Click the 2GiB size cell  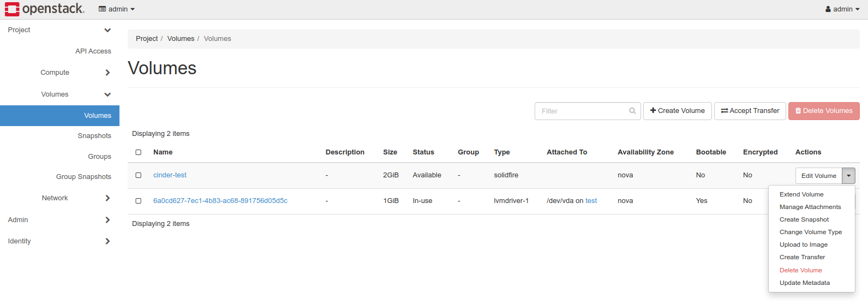391,175
